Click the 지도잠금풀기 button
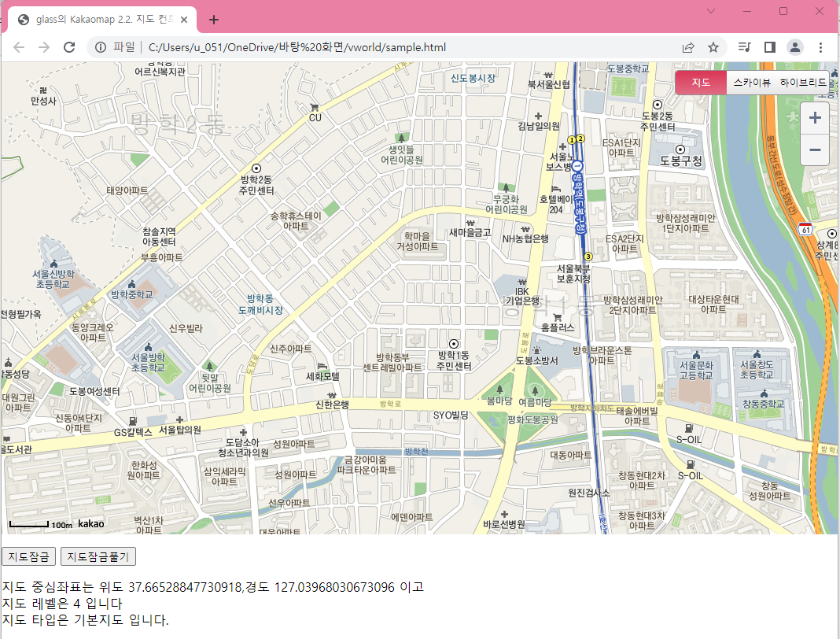The width and height of the screenshot is (840, 639). click(x=98, y=556)
